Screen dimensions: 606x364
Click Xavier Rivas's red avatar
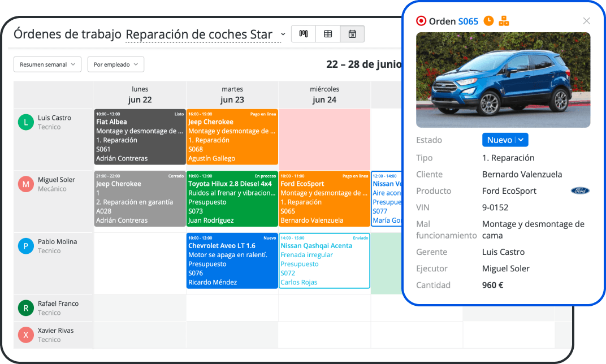(x=26, y=335)
